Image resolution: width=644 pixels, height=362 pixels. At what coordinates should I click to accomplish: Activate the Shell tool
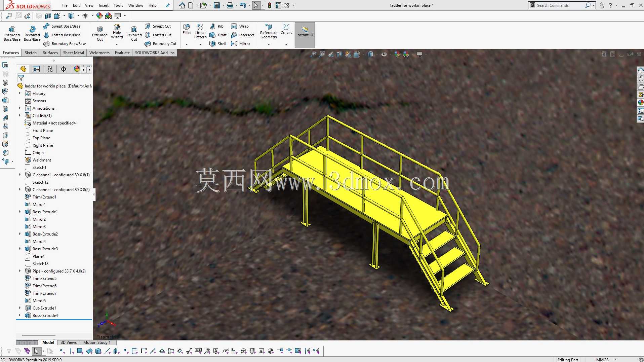click(x=218, y=44)
